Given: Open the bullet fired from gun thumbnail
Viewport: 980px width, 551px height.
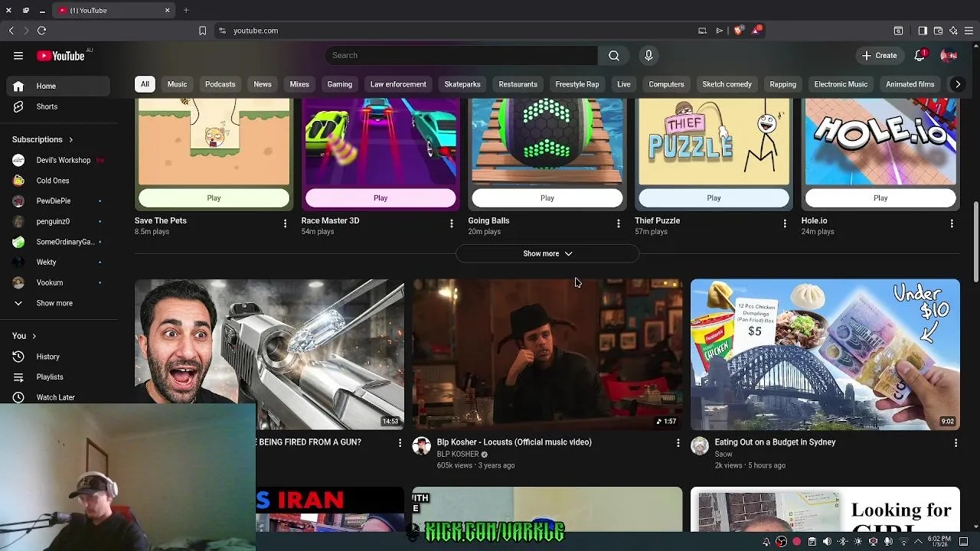Looking at the screenshot, I should pyautogui.click(x=269, y=354).
